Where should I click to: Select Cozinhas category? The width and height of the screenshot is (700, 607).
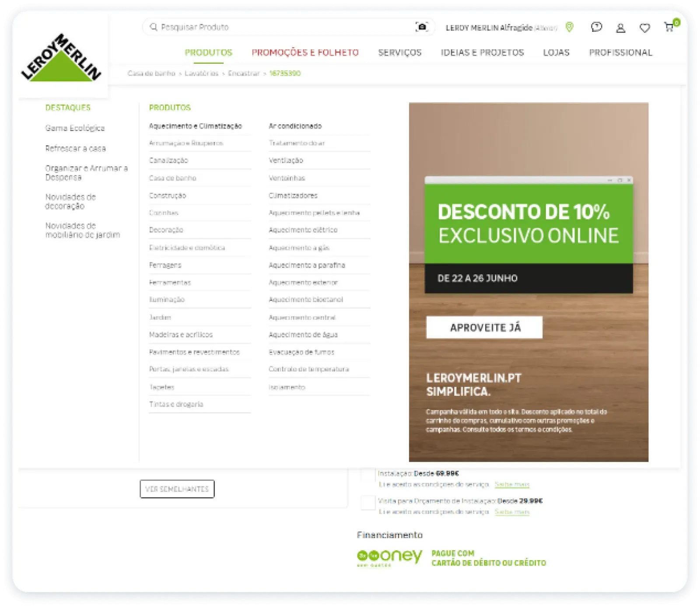pyautogui.click(x=164, y=213)
